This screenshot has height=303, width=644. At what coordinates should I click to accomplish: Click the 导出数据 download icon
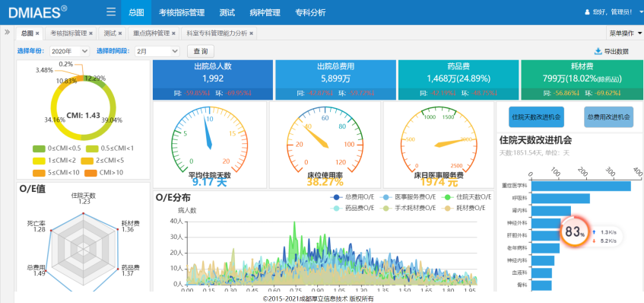click(x=598, y=52)
